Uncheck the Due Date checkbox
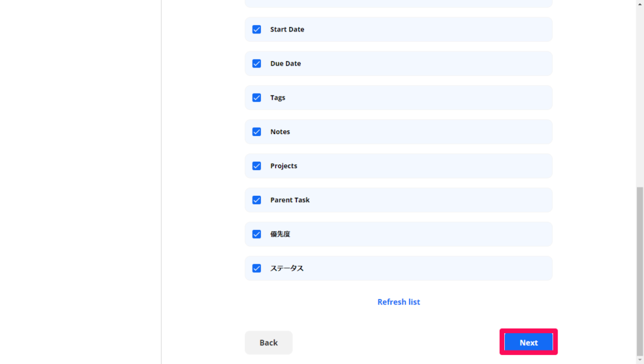The image size is (644, 364). pos(256,64)
